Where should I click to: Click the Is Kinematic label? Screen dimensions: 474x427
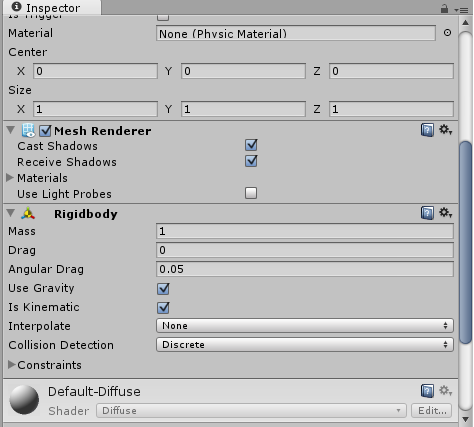[44, 307]
